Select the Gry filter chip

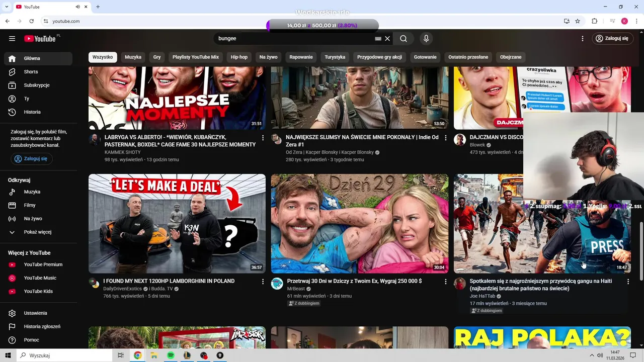157,57
